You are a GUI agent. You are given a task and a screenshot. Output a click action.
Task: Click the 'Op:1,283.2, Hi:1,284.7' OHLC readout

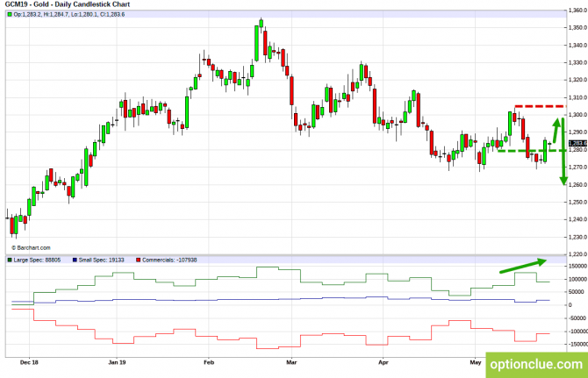click(x=69, y=15)
